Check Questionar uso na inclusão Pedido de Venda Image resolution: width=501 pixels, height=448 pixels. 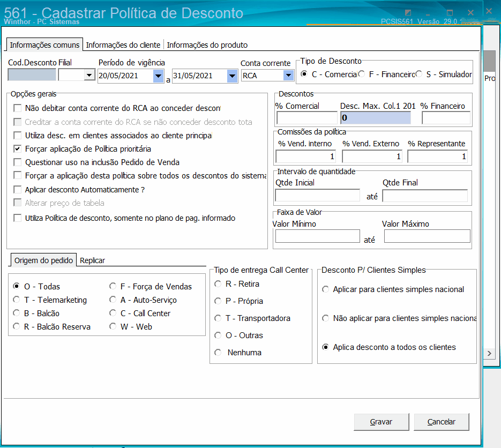(x=18, y=162)
